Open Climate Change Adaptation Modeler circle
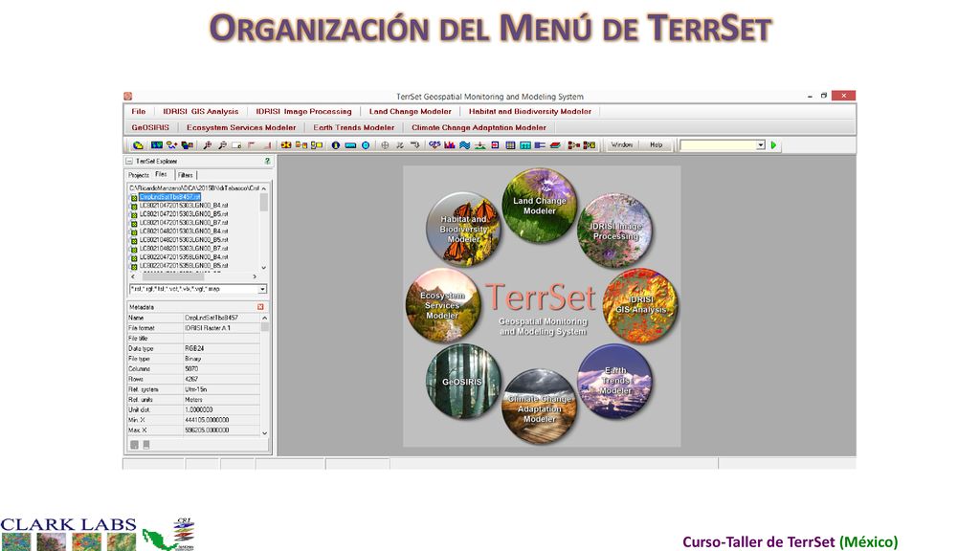The width and height of the screenshot is (980, 551). 539,407
